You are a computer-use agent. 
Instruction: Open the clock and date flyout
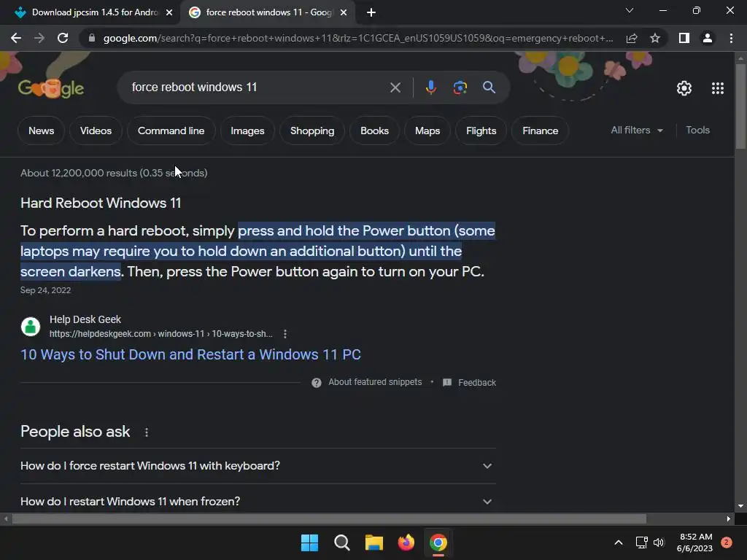695,542
